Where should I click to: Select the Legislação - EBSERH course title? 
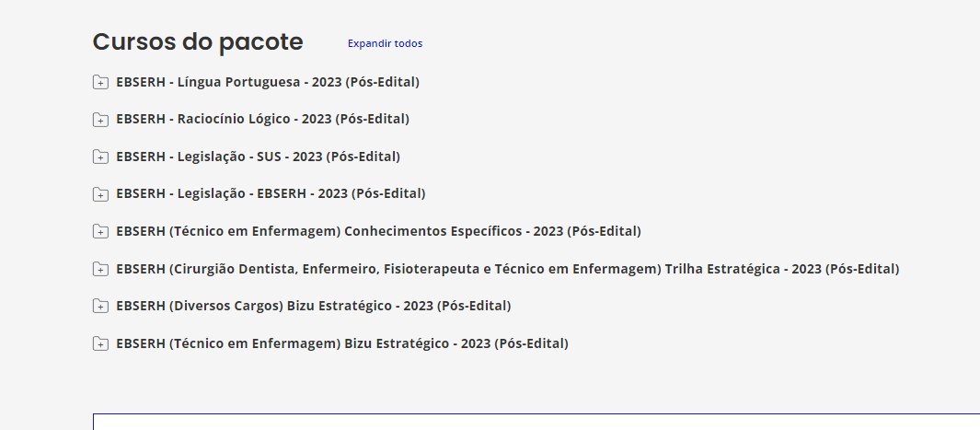coord(271,193)
